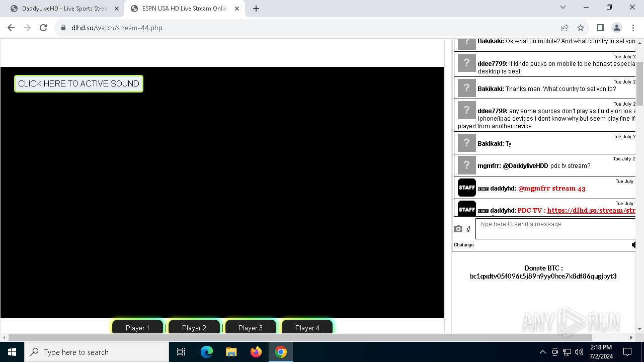Click the browser back arrow
The width and height of the screenshot is (644, 362).
coord(11,28)
